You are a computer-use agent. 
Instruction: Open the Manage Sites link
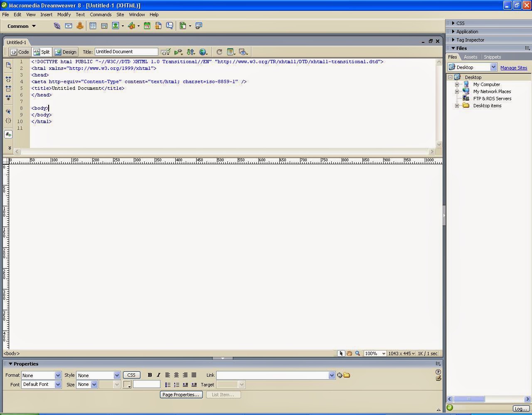point(514,68)
